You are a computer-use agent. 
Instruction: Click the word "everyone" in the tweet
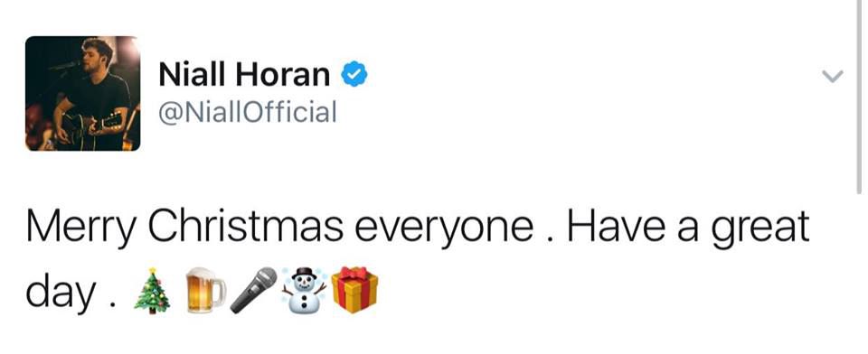(444, 229)
